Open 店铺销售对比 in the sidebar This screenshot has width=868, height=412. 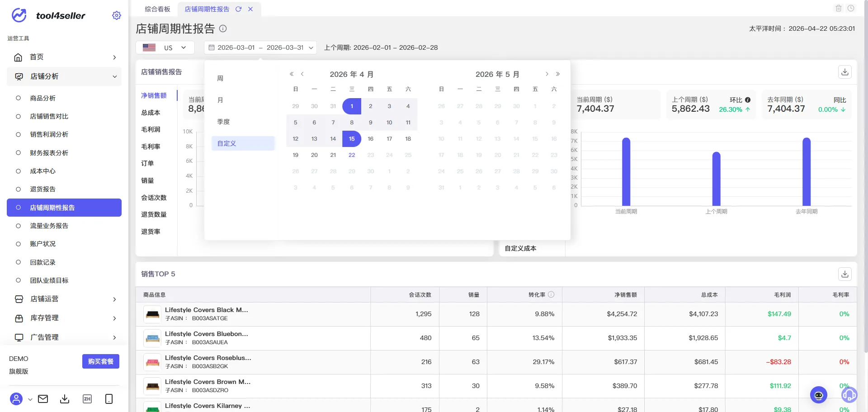click(64, 116)
